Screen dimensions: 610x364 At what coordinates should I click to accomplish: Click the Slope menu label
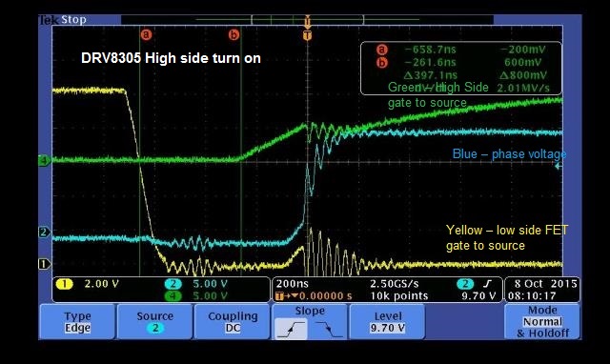[310, 311]
